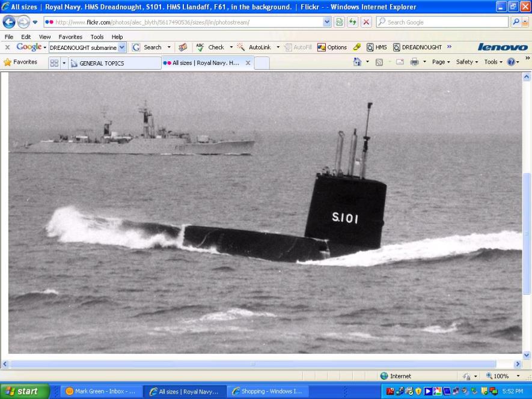Click the Stop loading X icon
Viewport: 532px width, 399px height.
(365, 22)
